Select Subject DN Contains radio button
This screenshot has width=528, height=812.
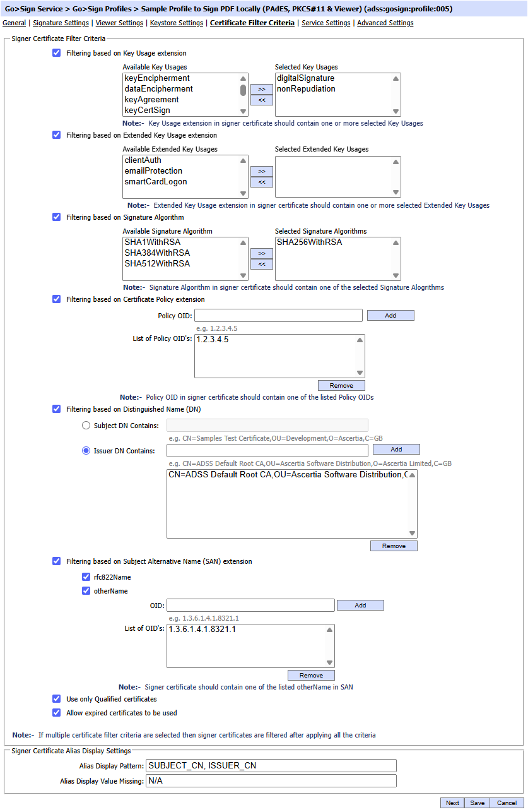pos(86,426)
